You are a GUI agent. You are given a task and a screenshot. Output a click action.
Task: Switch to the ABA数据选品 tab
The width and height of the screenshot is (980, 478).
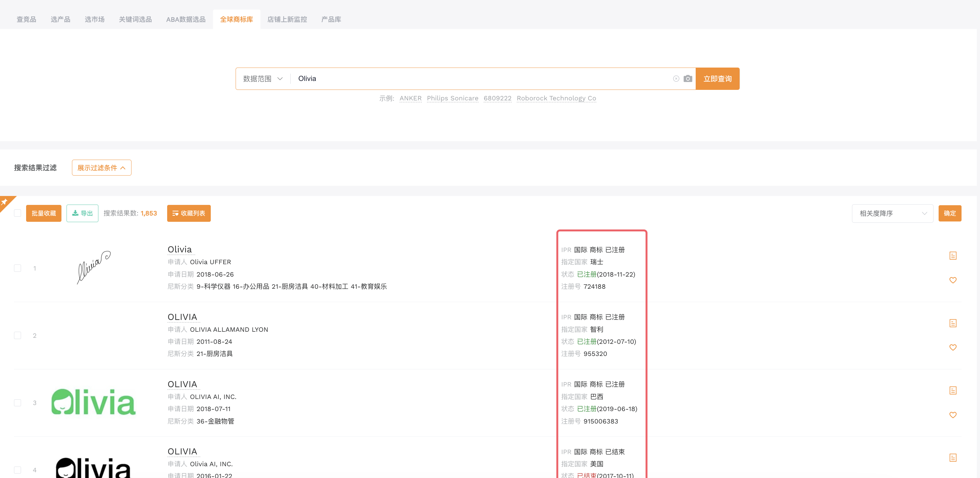point(186,19)
